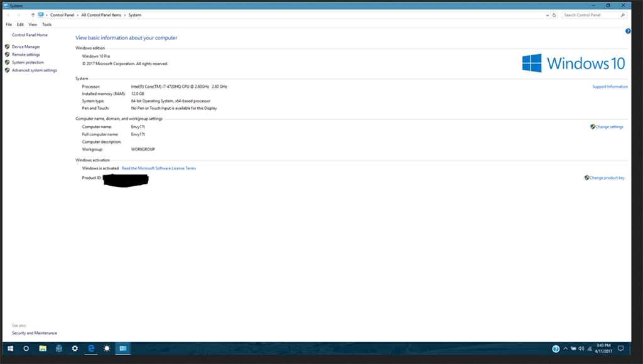Click the shield icon beside System protection
This screenshot has height=364, width=643.
click(x=7, y=62)
